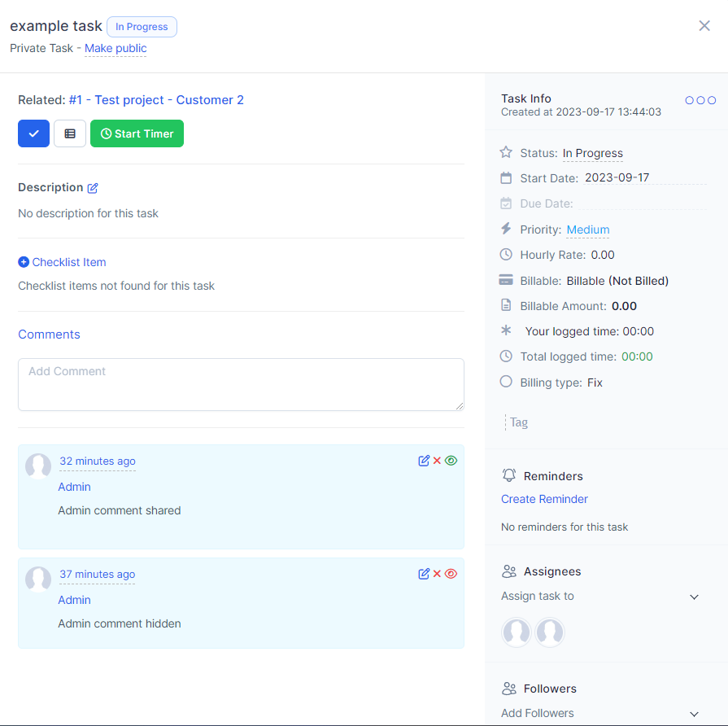
Task: Click the calendar icon next to Due Date
Action: click(x=506, y=203)
